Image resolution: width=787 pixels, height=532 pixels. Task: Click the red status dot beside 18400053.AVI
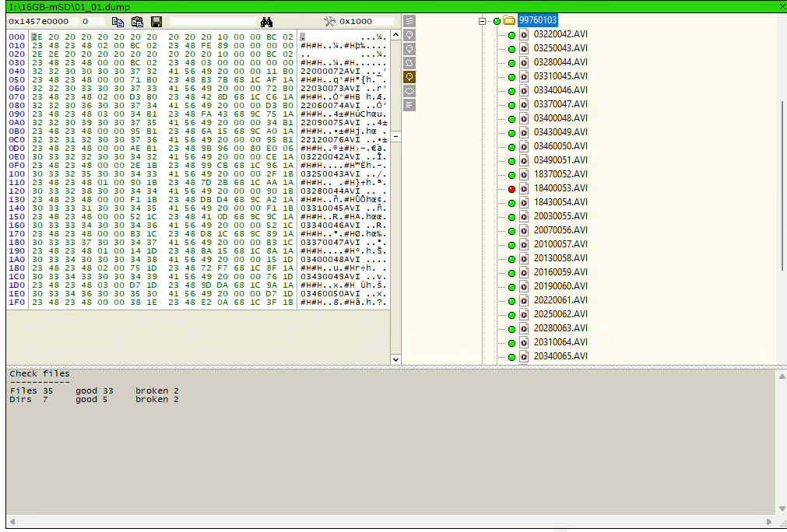(x=511, y=189)
